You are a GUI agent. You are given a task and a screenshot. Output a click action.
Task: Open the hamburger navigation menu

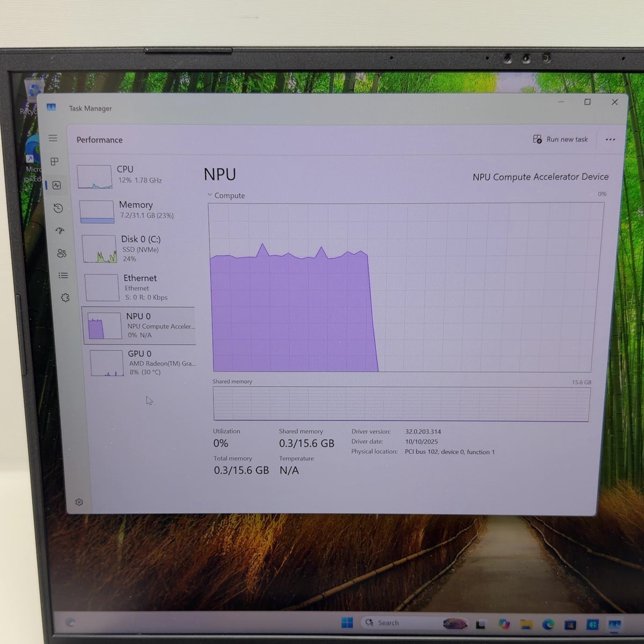[53, 138]
